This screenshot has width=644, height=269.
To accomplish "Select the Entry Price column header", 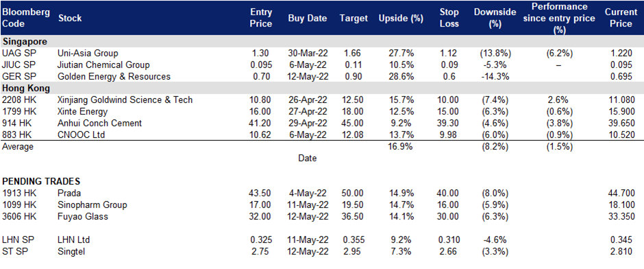I will coord(261,18).
